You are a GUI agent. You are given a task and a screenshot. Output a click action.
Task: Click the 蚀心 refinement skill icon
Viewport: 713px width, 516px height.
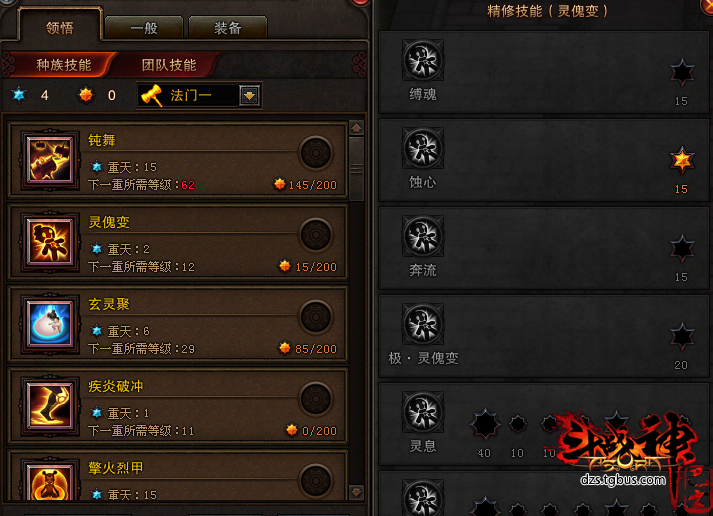(x=423, y=148)
